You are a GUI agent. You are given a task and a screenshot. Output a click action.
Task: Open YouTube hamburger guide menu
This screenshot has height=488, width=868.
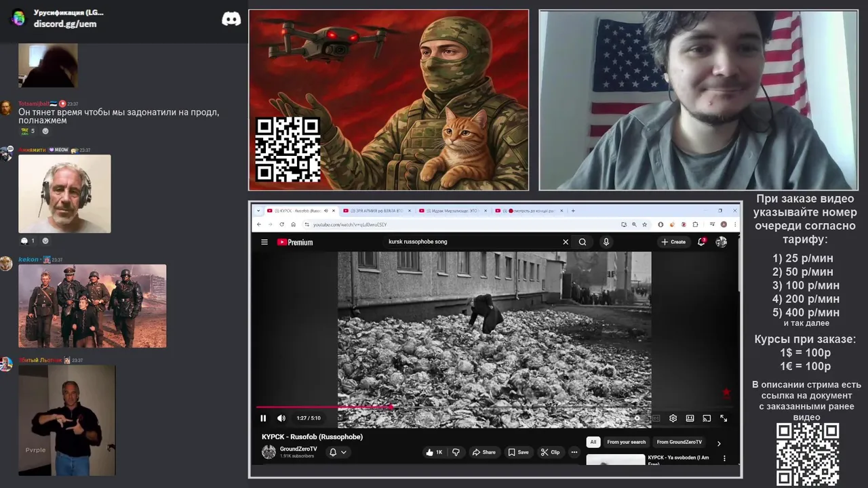pos(264,242)
